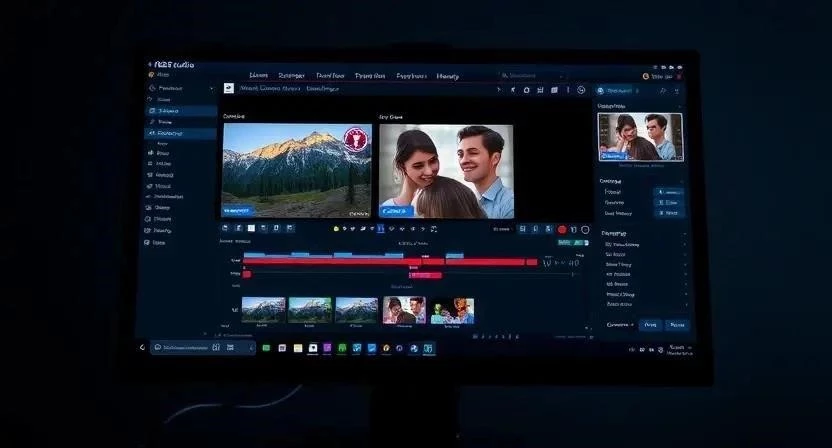
Task: Click the white app logo icon below menu bar
Action: 228,89
